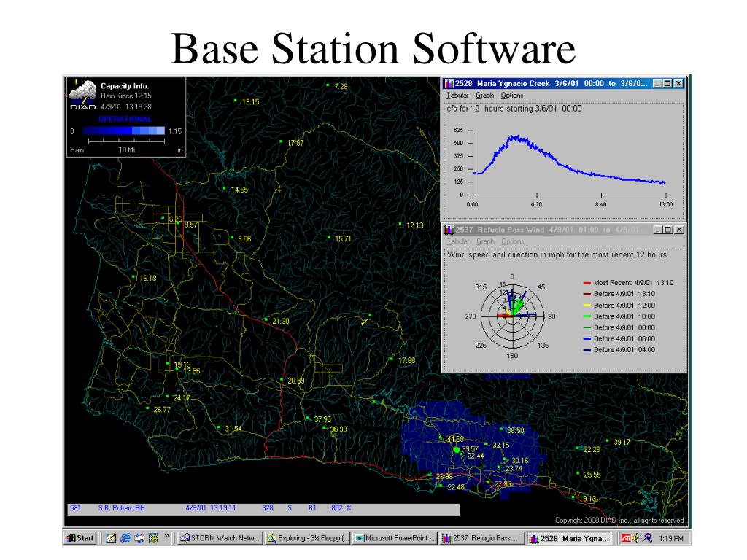Switch to 2537 Refugio Pass taskbar button

click(x=482, y=538)
